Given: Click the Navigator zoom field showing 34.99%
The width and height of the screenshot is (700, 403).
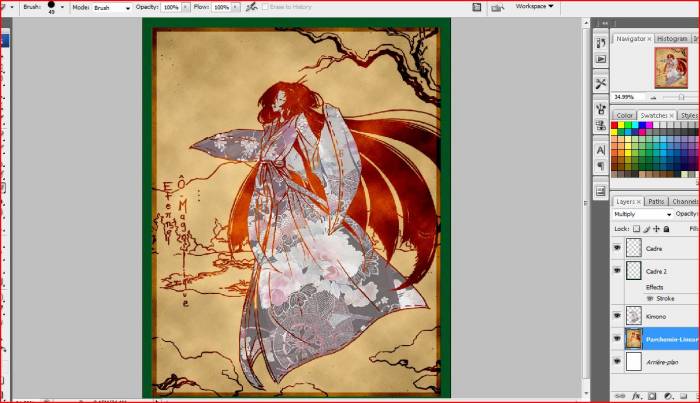Looking at the screenshot, I should [x=629, y=97].
